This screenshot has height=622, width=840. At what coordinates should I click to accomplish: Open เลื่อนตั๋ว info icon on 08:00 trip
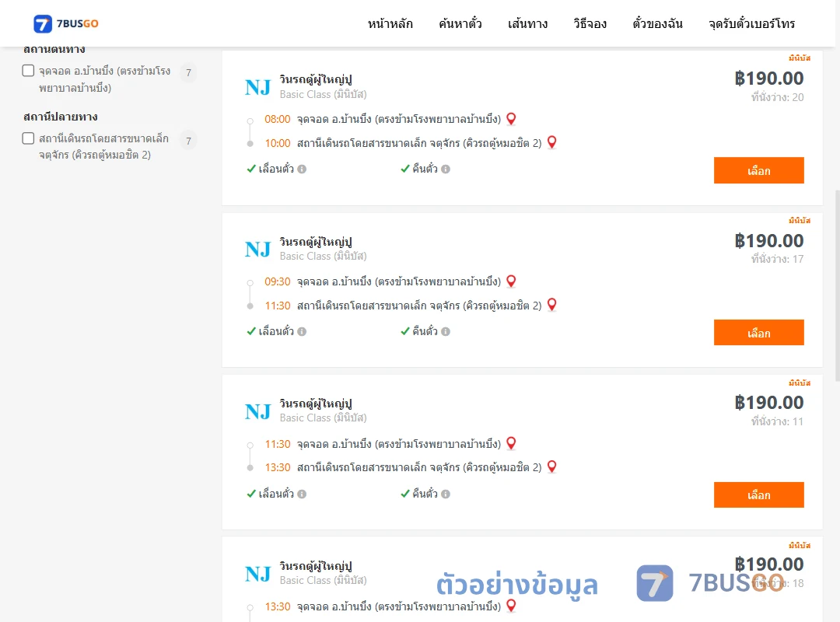pos(302,169)
